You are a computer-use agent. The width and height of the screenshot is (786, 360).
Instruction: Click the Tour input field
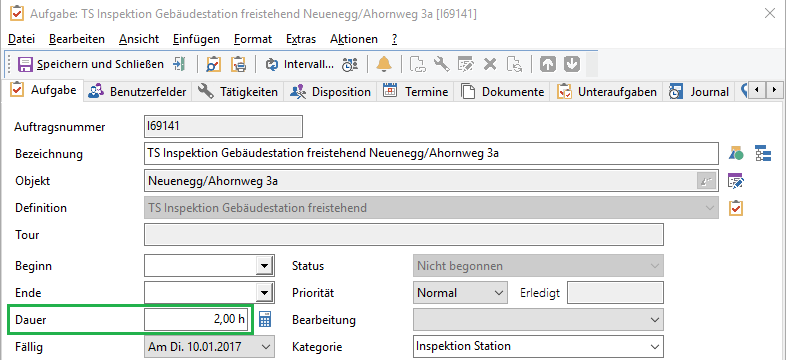coord(404,235)
